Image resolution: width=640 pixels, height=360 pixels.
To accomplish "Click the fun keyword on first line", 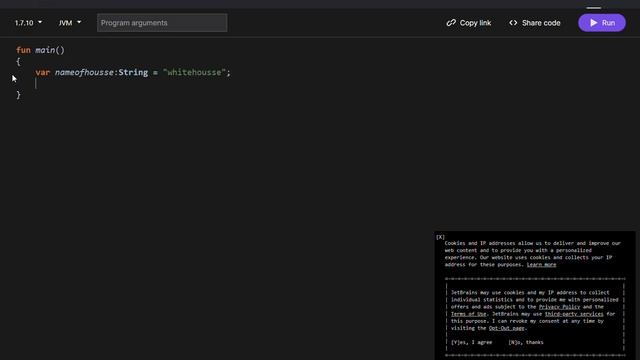I will click(23, 50).
